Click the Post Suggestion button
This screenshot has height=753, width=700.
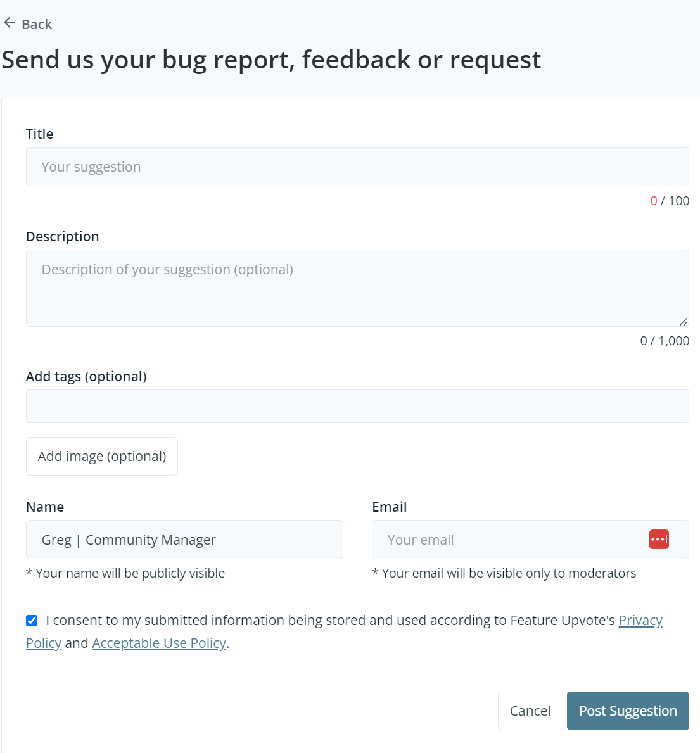628,711
